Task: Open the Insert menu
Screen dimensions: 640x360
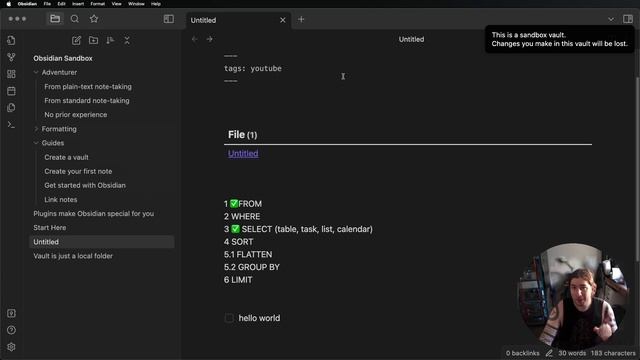Action: tap(78, 4)
